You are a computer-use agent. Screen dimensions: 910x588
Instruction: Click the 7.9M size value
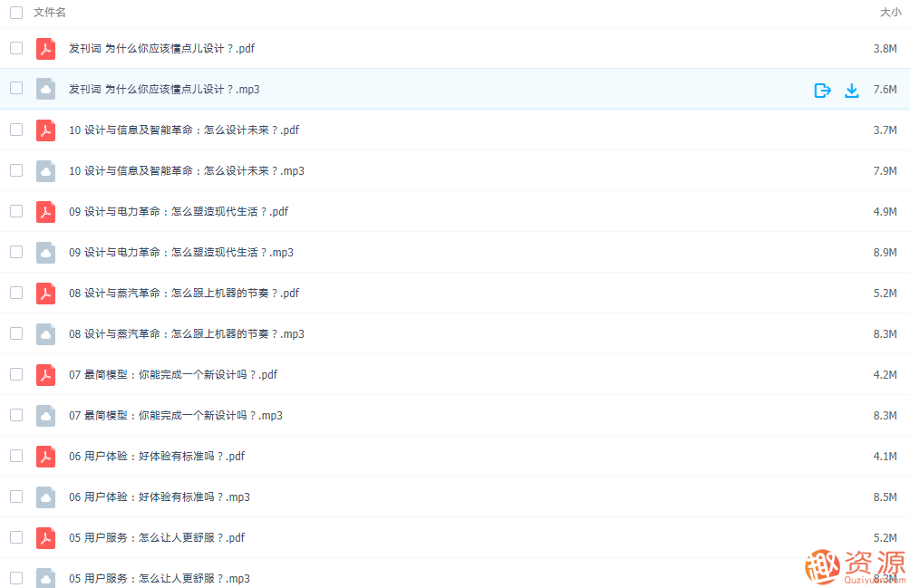[885, 171]
